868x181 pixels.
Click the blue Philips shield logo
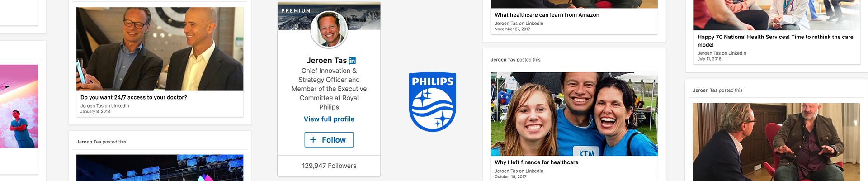[x=433, y=102]
